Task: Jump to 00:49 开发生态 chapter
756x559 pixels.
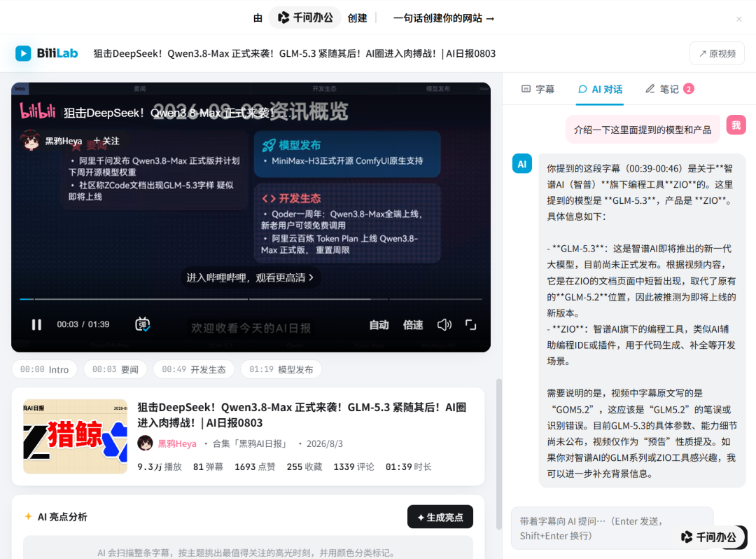Action: tap(194, 369)
